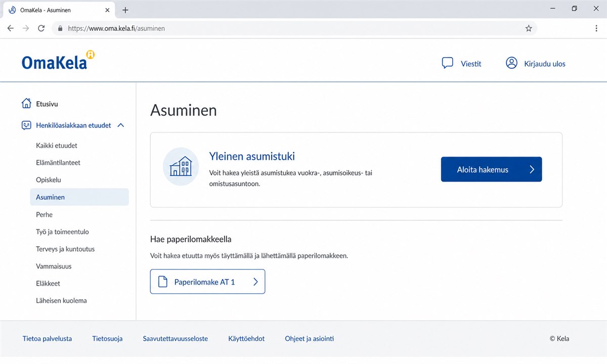Click the Yleinen asumistuki house illustration
This screenshot has height=364, width=607.
click(x=181, y=166)
